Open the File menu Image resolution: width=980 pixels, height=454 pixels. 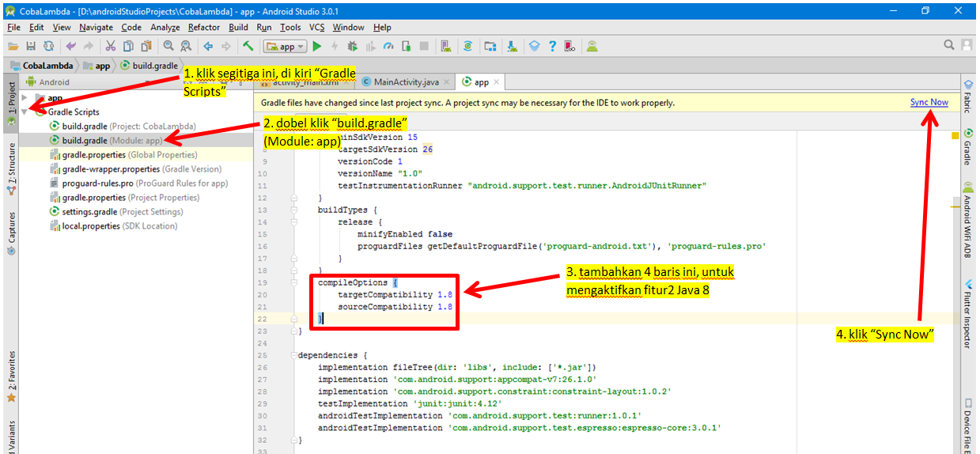[x=13, y=27]
